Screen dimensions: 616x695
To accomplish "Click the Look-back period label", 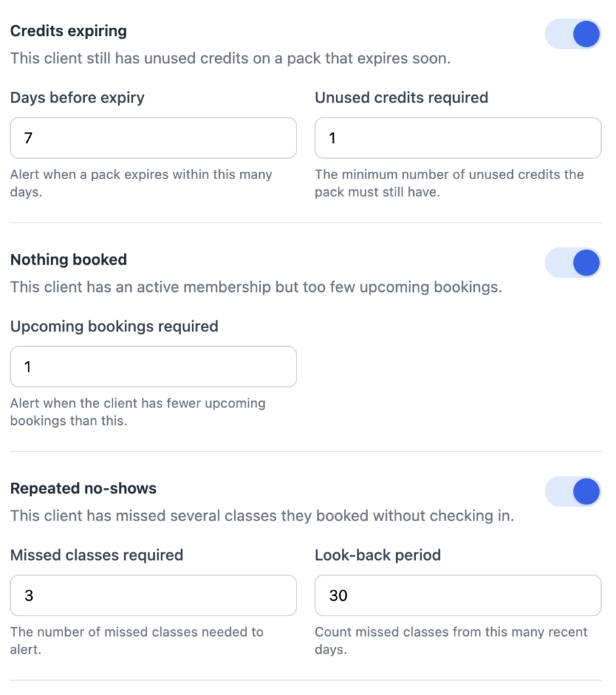I will pyautogui.click(x=378, y=555).
